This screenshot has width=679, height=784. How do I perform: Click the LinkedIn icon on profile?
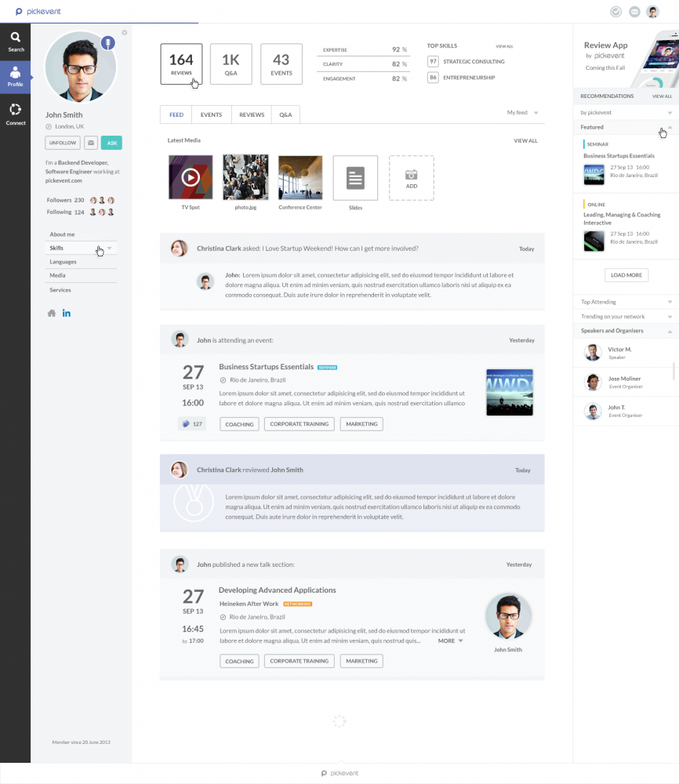[x=67, y=313]
